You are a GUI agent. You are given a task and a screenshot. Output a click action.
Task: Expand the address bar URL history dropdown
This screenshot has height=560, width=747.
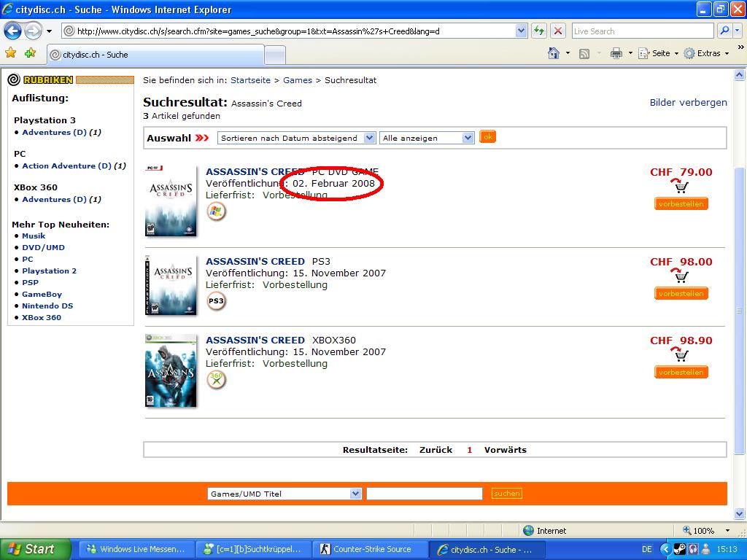pos(521,31)
